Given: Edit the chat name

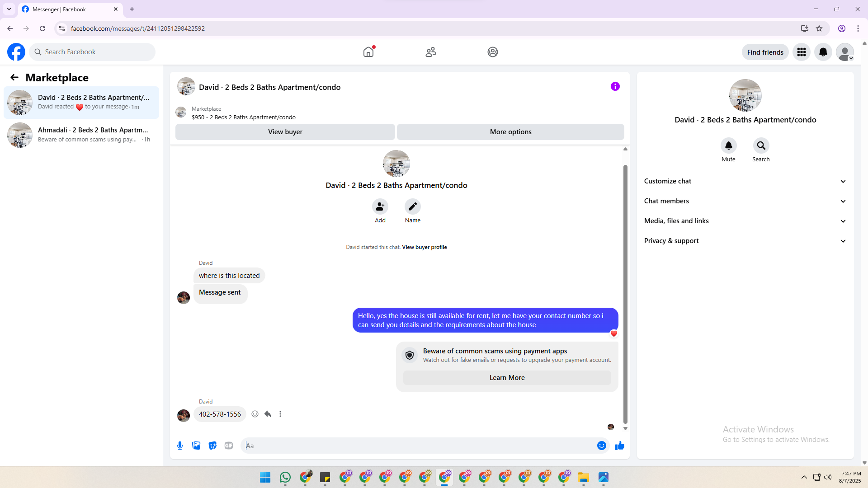Looking at the screenshot, I should (413, 206).
